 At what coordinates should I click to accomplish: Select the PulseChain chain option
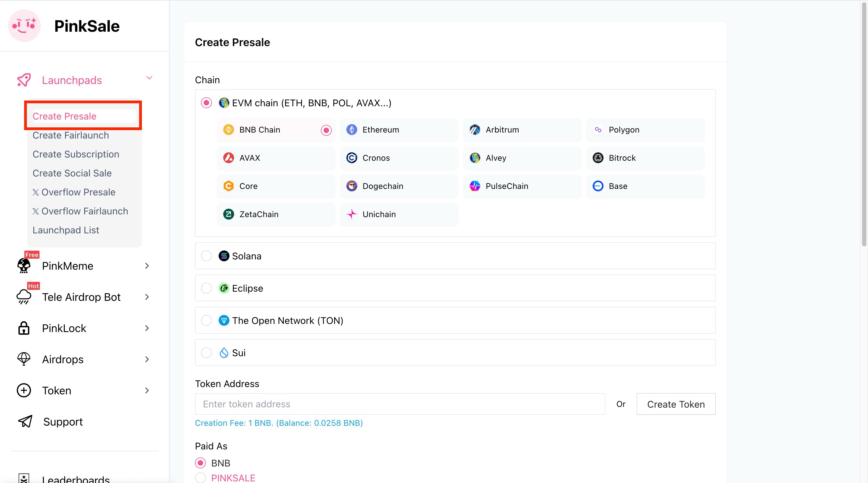tap(522, 186)
